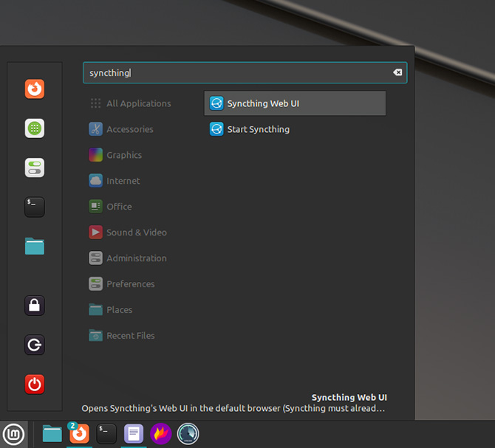Open the Administration category
495x448 pixels.
click(x=128, y=258)
